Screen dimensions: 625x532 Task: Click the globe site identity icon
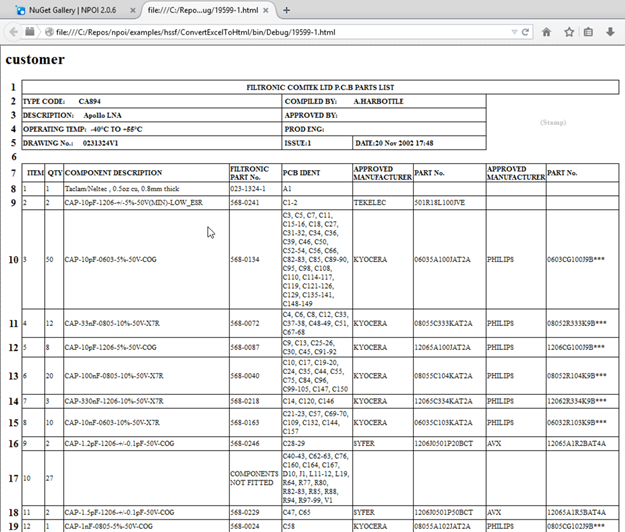pos(49,32)
